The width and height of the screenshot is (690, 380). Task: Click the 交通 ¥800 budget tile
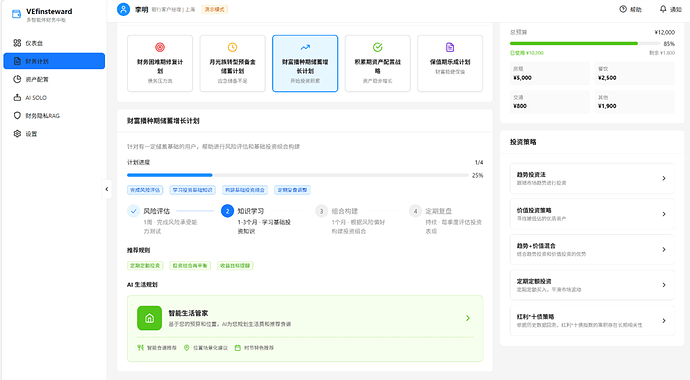[x=549, y=102]
